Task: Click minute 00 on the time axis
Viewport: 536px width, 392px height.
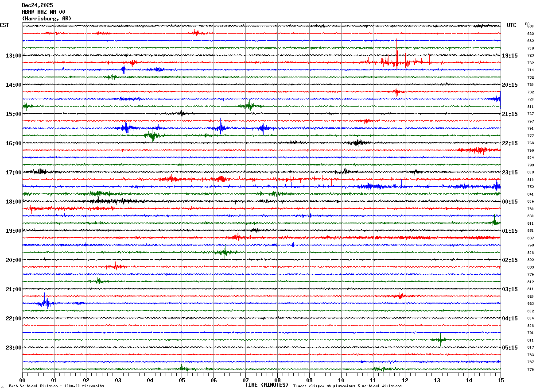Action: (x=22, y=380)
